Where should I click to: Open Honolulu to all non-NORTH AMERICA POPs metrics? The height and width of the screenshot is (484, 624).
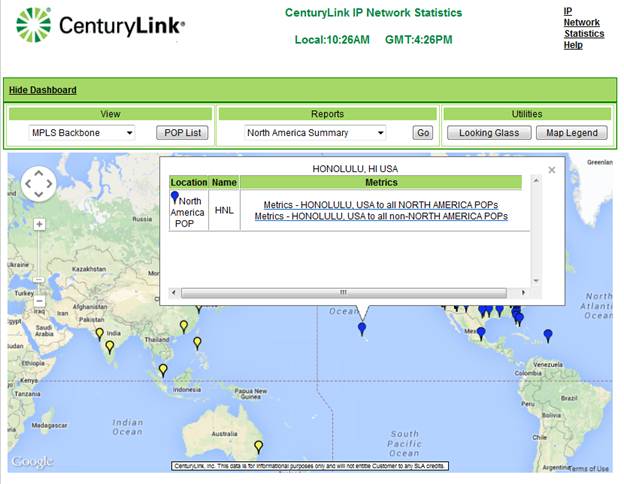coord(381,216)
